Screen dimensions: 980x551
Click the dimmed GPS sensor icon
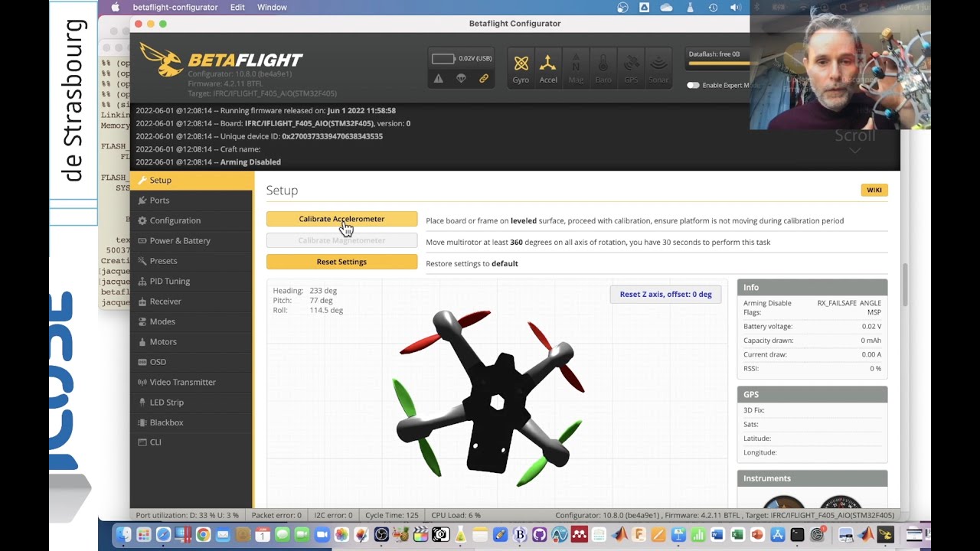point(631,68)
